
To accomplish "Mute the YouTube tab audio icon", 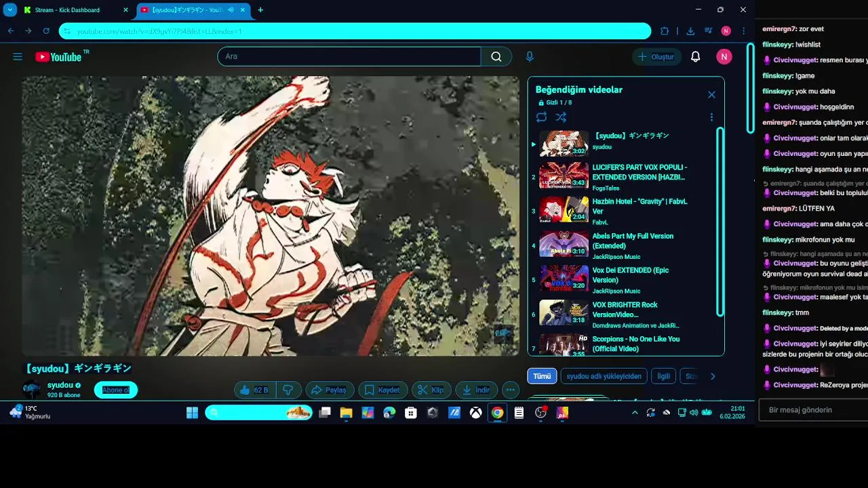I will click(231, 10).
